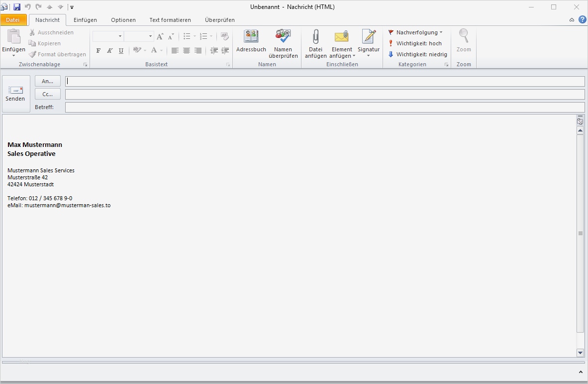Toggle underline formatting
Screen dimensions: 588x384
(x=120, y=50)
